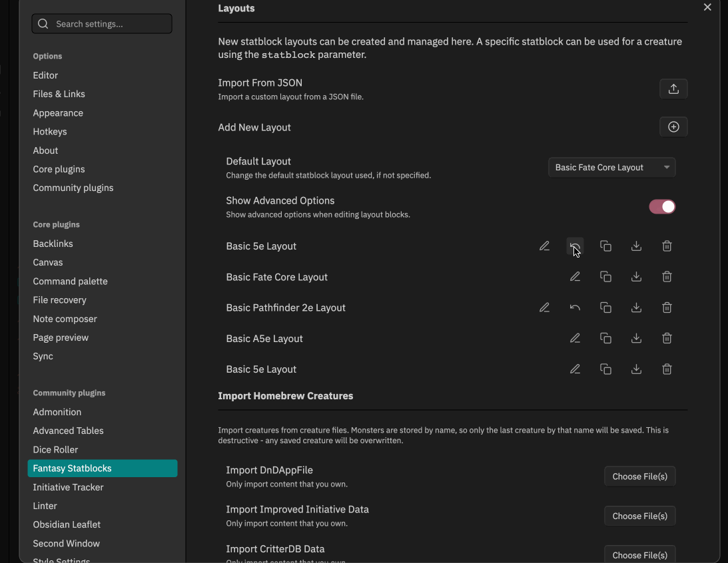Open the edit icon for Basic 5e Layout
Screen dimensions: 728x563
coord(544,246)
